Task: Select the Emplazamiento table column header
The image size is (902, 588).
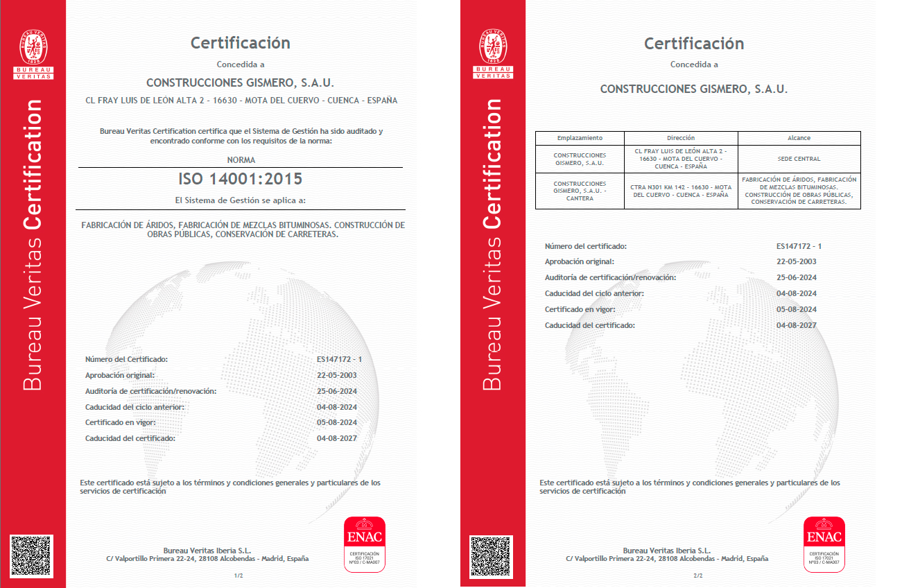Action: point(580,138)
